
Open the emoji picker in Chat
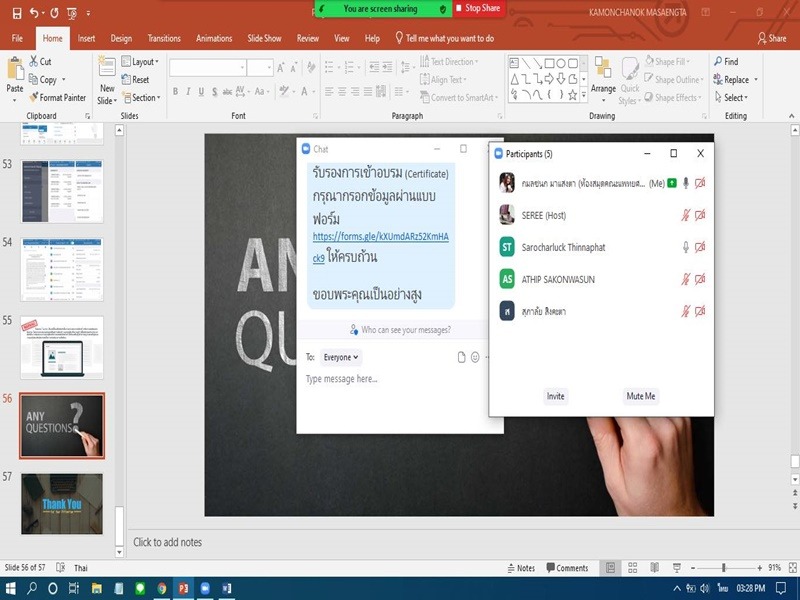click(475, 357)
